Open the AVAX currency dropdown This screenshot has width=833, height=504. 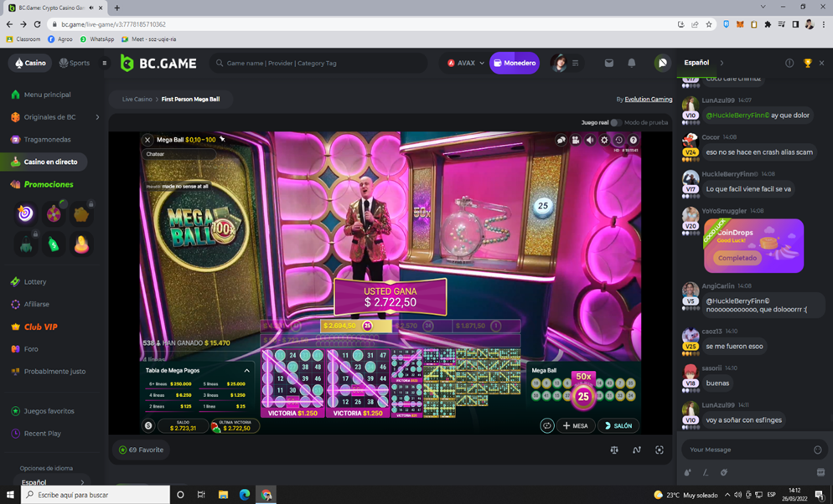point(466,63)
